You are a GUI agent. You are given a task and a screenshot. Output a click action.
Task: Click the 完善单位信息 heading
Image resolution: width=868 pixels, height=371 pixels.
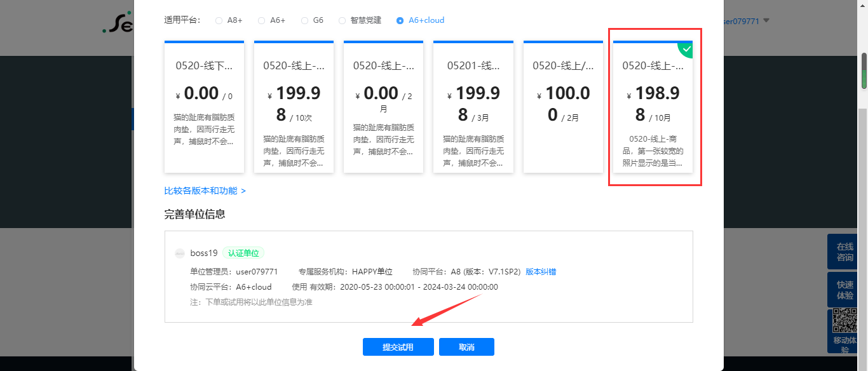click(x=194, y=214)
